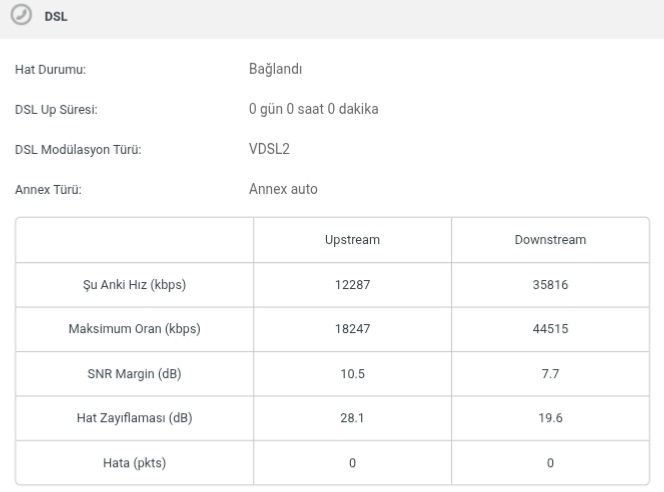Click the Upstream column header

click(x=352, y=240)
